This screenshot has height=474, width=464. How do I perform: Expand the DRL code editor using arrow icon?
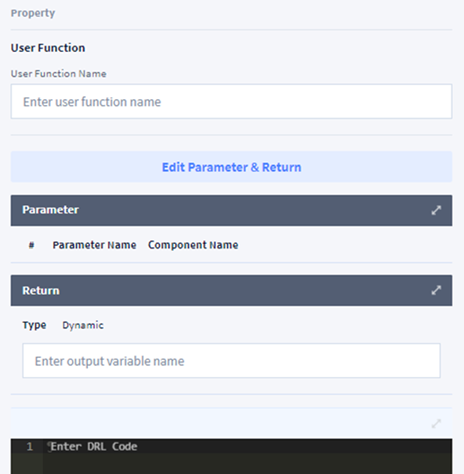436,424
